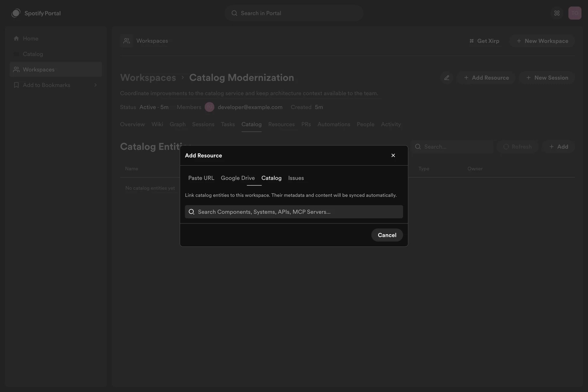Open the Wiki workspace tab
This screenshot has width=588, height=392.
157,124
